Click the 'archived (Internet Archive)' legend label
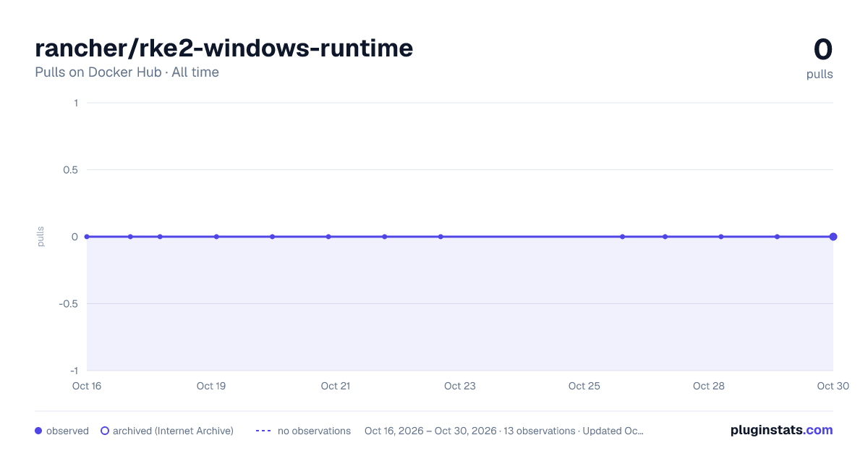The image size is (868, 456). (173, 431)
